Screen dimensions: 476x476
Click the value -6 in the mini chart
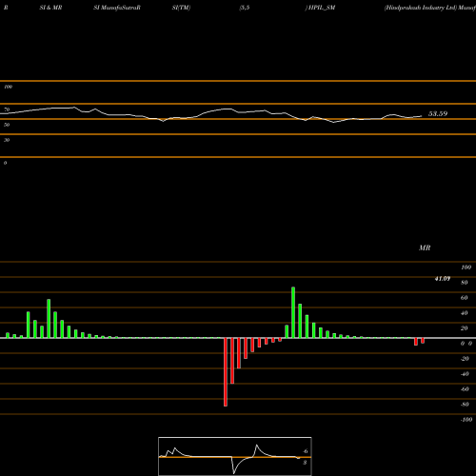(x=306, y=451)
